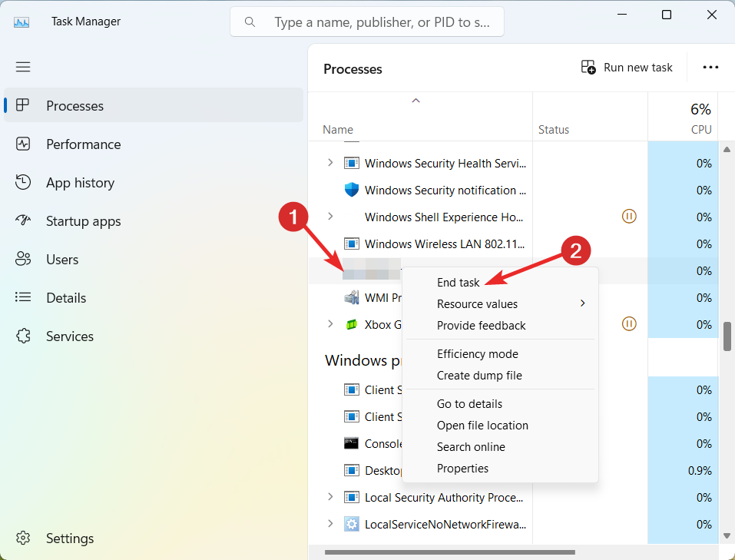735x560 pixels.
Task: Select the Windows Wireless LAN 802.11 row
Action: coord(513,244)
